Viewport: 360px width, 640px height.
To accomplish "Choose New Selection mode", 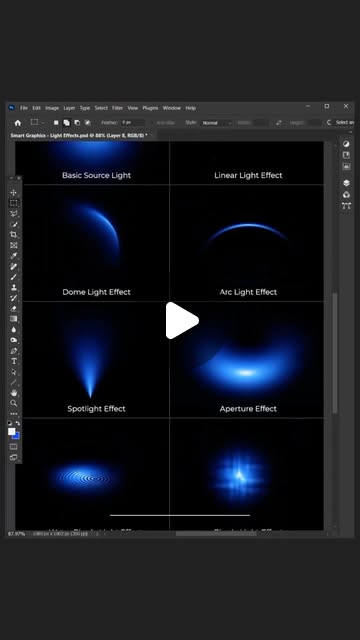I will [x=56, y=122].
